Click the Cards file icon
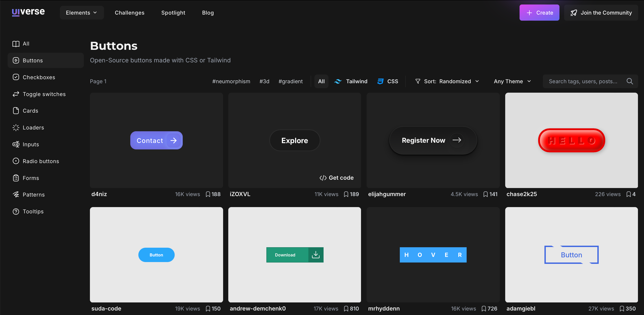644x315 pixels. point(16,111)
